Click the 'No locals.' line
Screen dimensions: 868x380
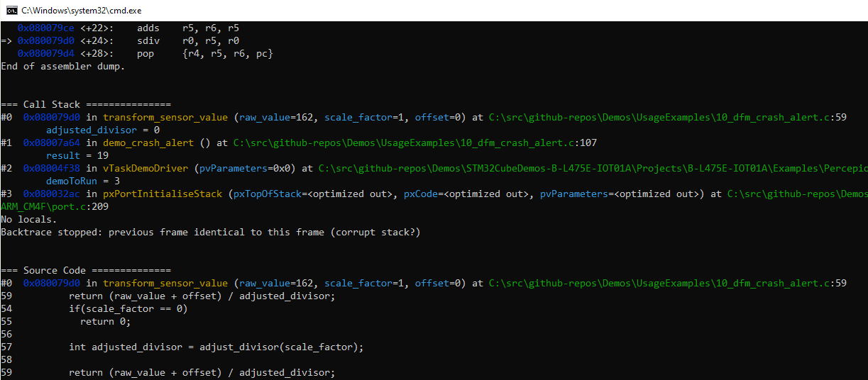28,219
